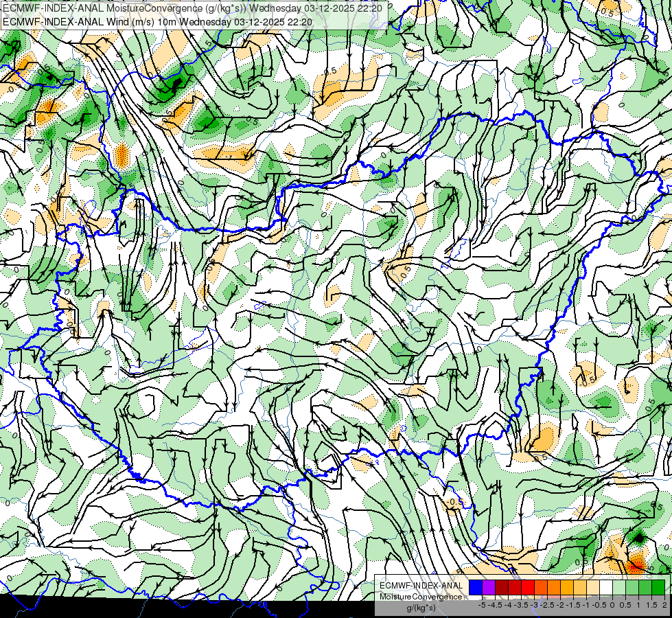Image resolution: width=672 pixels, height=618 pixels.
Task: Pick the legend swatch between -2.5 and -2
Action: point(554,587)
